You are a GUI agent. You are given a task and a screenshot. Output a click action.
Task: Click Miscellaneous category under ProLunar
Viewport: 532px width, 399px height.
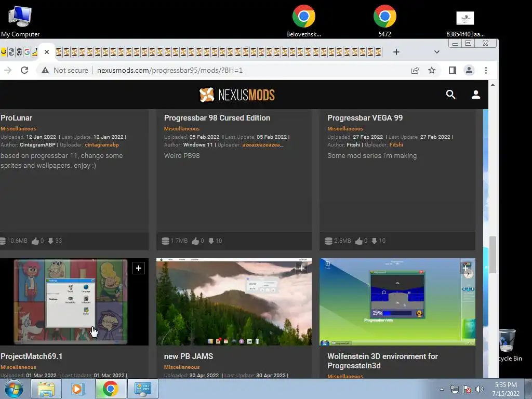pyautogui.click(x=18, y=129)
